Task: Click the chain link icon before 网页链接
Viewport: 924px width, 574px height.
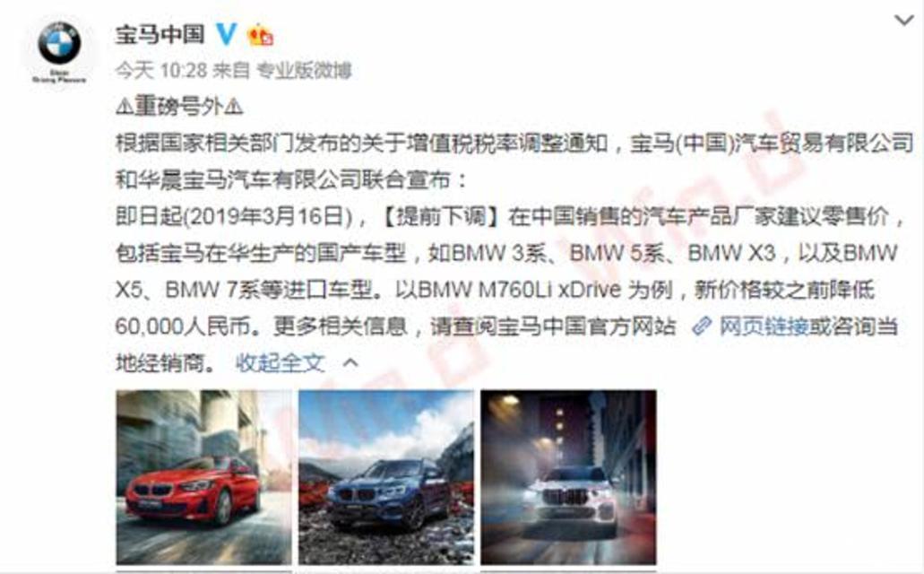Action: click(x=703, y=326)
